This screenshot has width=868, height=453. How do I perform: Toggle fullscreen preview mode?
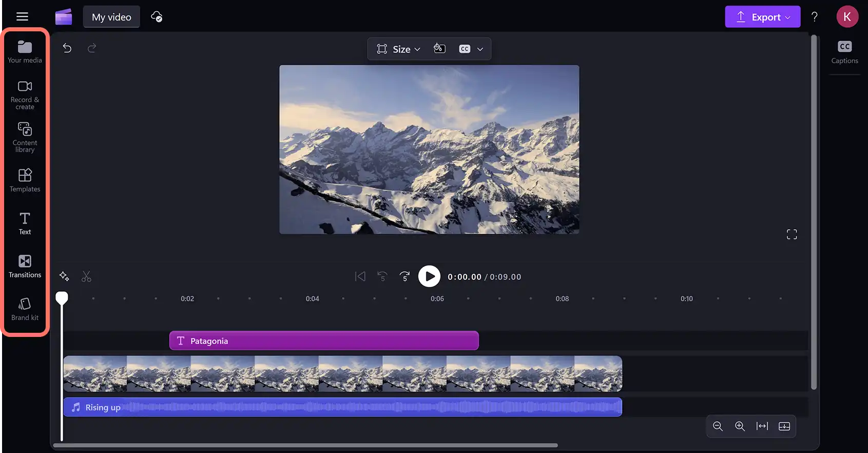pyautogui.click(x=792, y=234)
